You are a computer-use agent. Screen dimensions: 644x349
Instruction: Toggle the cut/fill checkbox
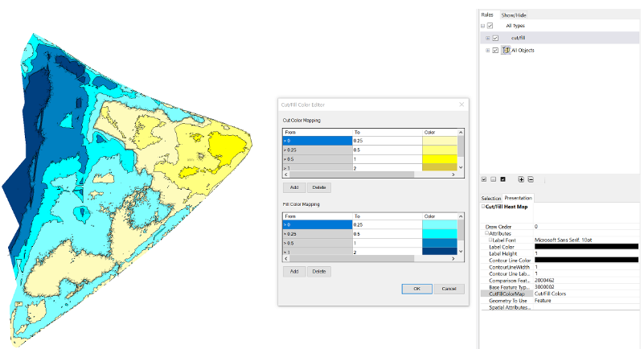pyautogui.click(x=495, y=38)
